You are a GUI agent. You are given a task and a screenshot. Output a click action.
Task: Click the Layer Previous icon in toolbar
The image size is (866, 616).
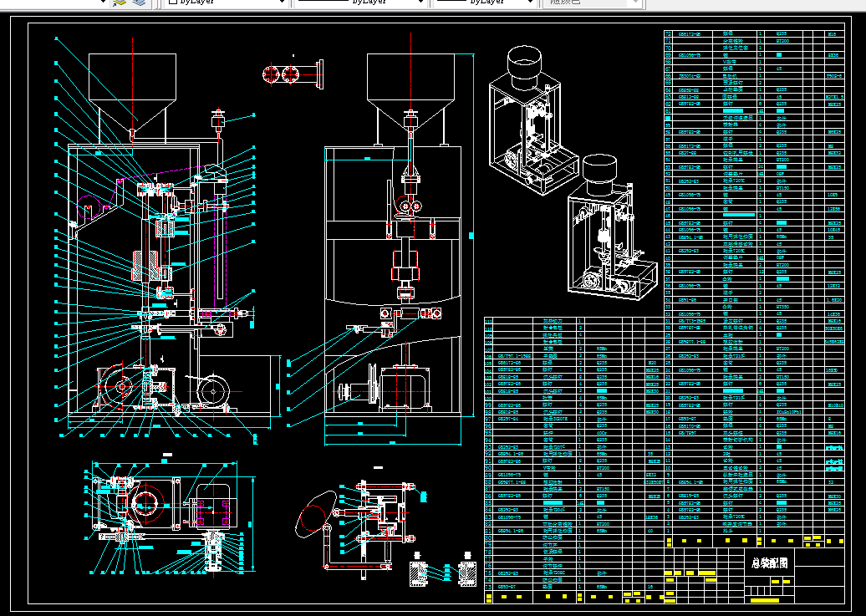[x=120, y=3]
